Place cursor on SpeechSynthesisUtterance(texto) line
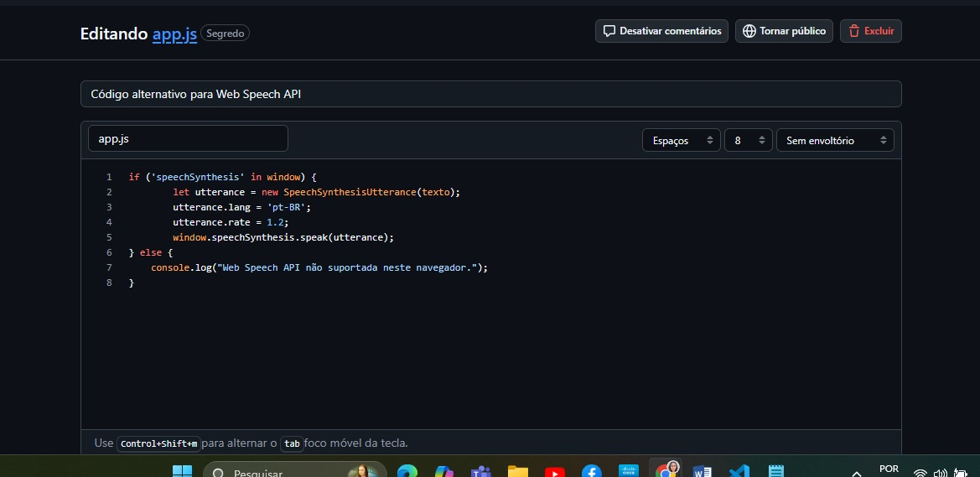Image resolution: width=980 pixels, height=477 pixels. coord(316,192)
